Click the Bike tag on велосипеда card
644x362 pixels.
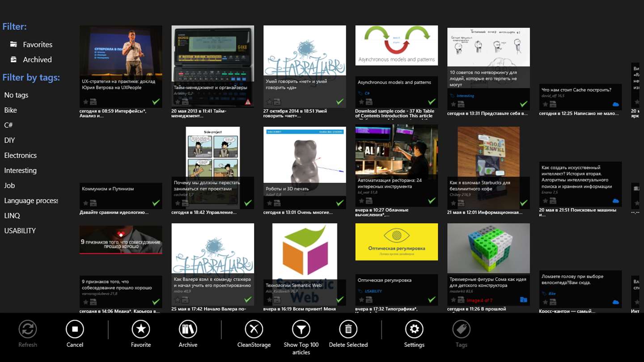(x=552, y=294)
